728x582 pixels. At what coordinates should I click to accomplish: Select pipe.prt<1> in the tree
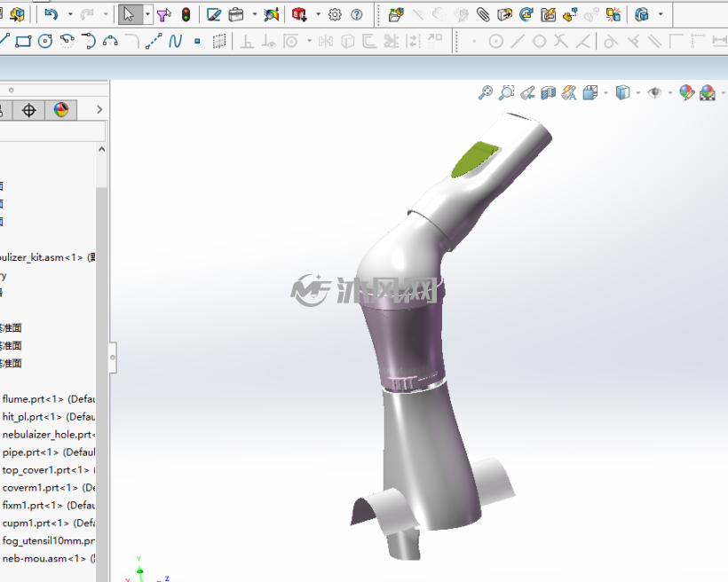point(48,452)
